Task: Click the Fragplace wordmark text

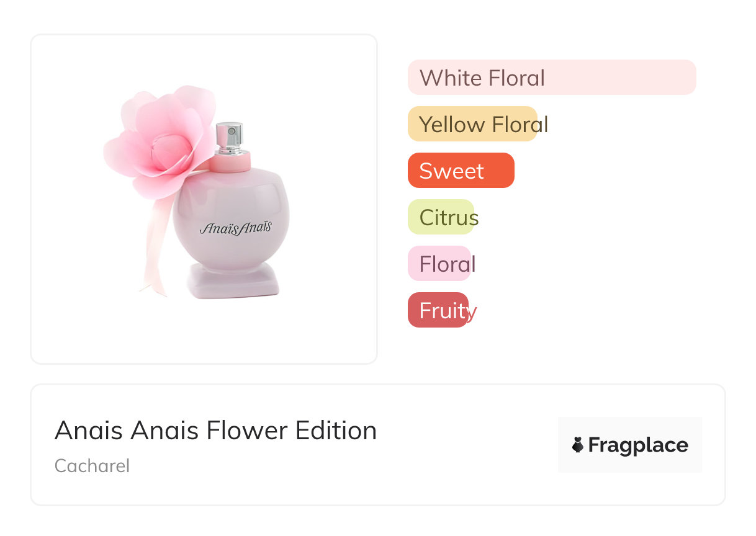Action: (x=638, y=445)
